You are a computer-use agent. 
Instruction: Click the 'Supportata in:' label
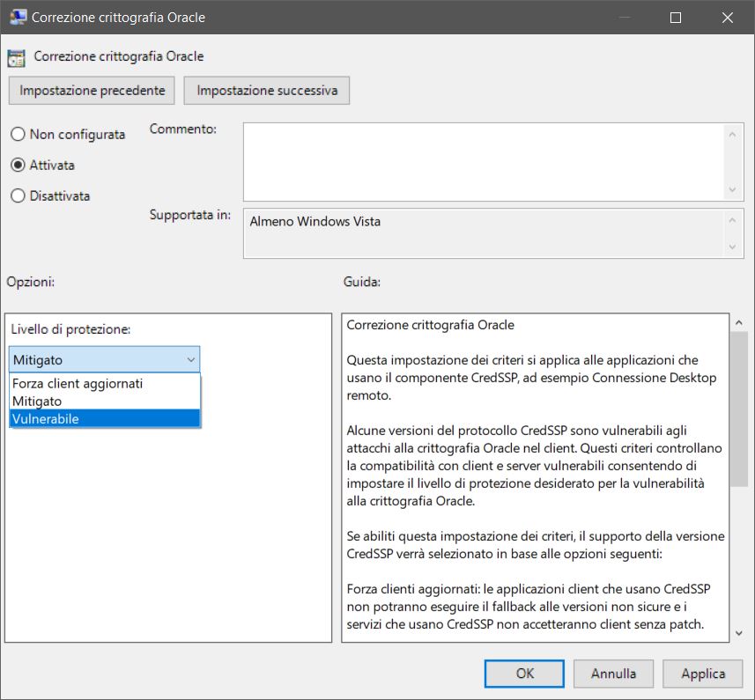tap(189, 215)
